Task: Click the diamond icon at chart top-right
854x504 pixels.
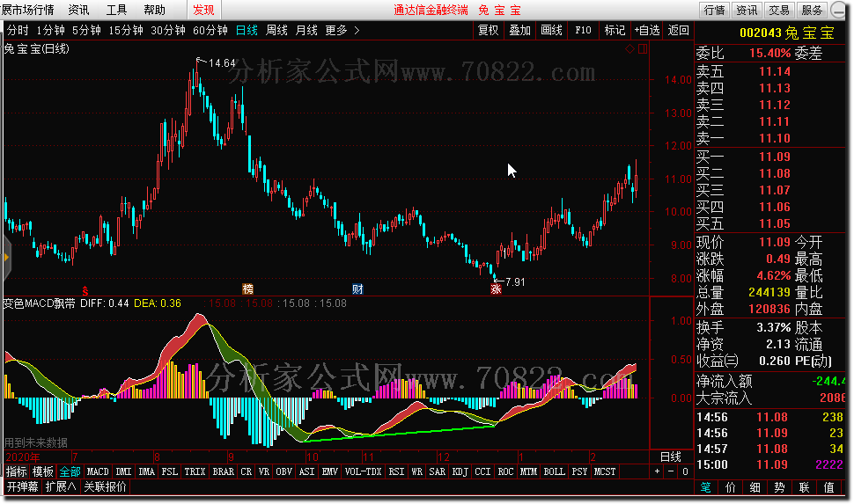Action: pos(629,49)
